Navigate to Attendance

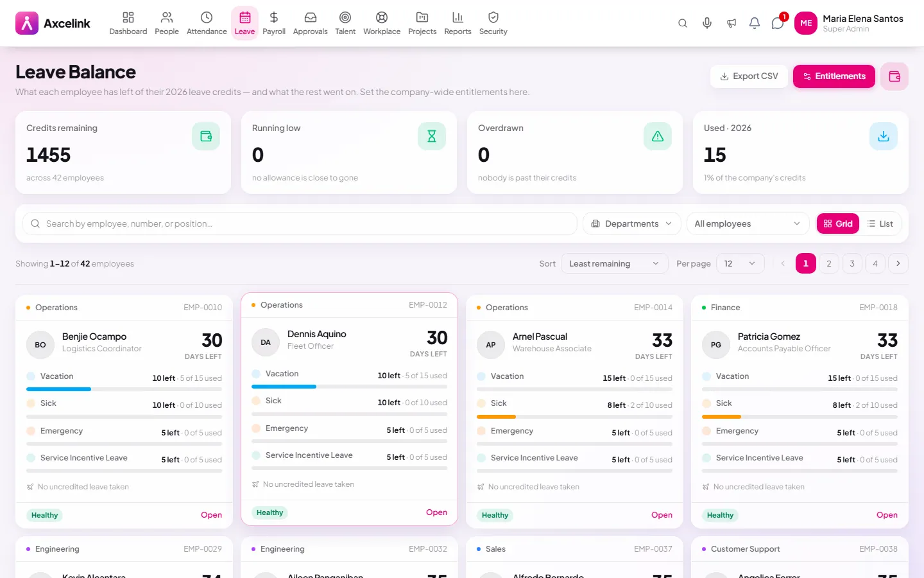[x=207, y=23]
